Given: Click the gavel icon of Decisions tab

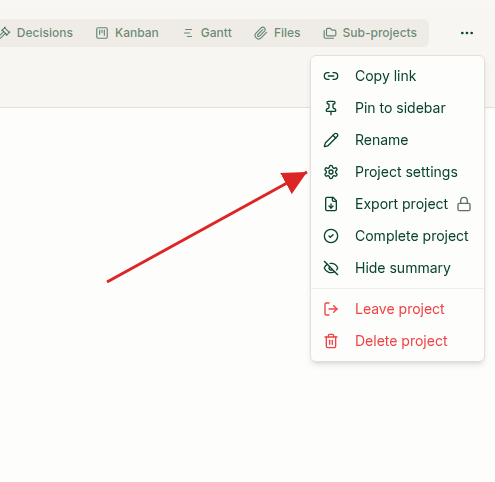Looking at the screenshot, I should [x=5, y=33].
